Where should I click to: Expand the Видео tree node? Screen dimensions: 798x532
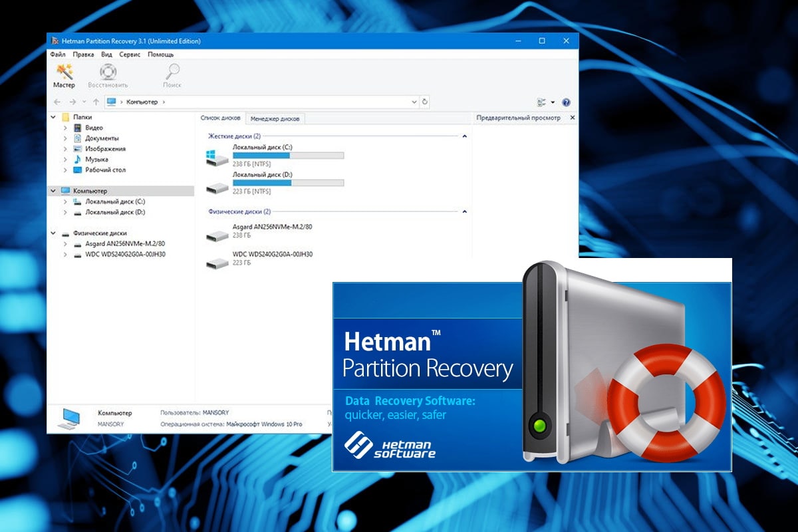pos(65,128)
